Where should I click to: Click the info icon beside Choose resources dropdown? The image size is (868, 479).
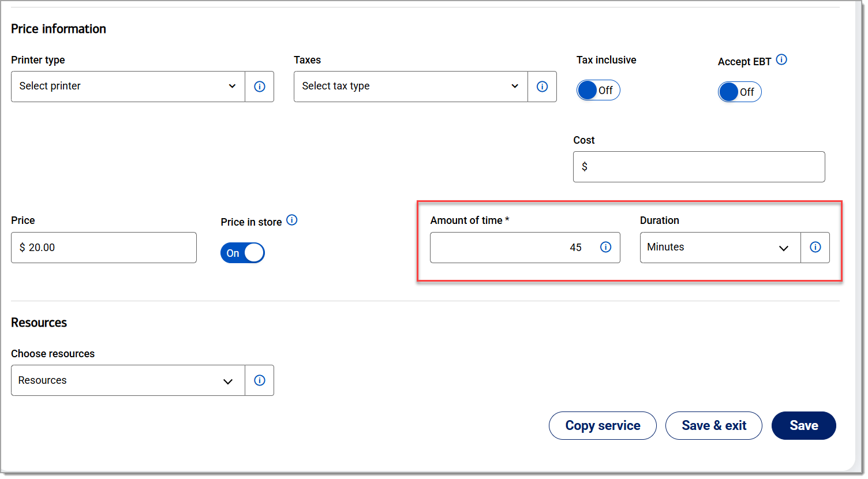click(260, 380)
